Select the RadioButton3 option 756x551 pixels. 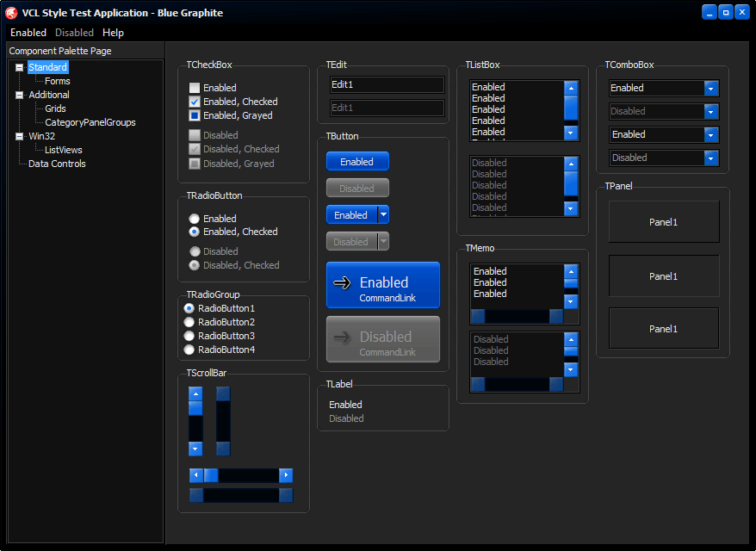189,336
